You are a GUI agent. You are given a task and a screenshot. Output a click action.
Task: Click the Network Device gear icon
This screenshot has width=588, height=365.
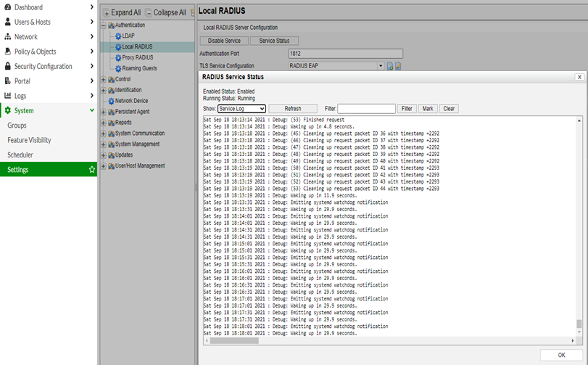coord(111,102)
